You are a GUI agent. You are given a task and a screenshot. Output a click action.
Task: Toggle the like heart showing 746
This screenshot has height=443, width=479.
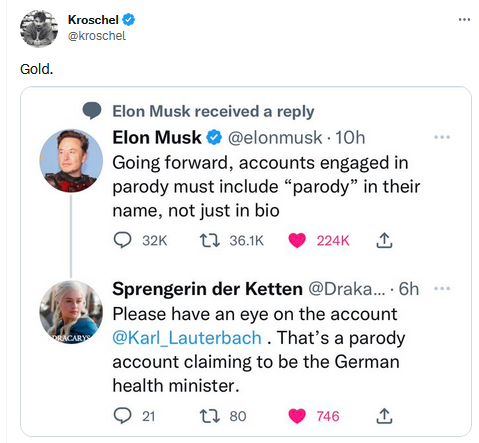pyautogui.click(x=297, y=416)
